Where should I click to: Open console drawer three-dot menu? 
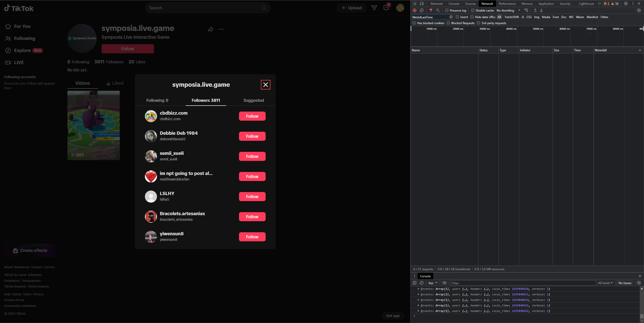415,276
